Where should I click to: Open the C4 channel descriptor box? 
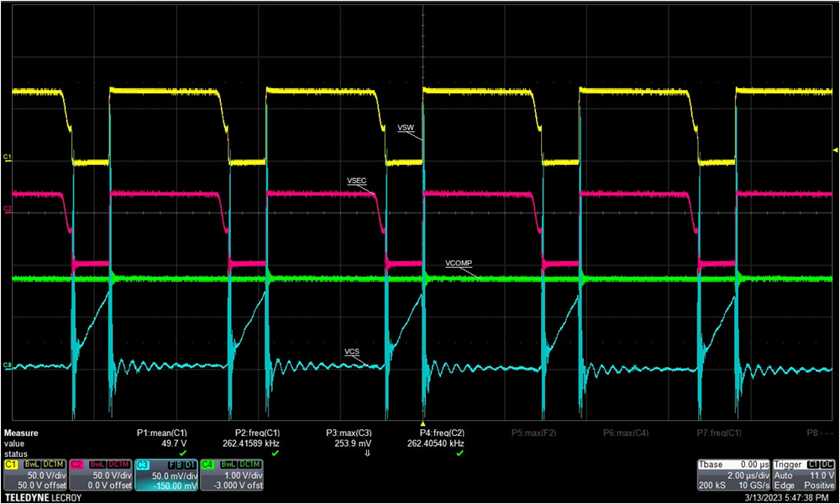[231, 479]
